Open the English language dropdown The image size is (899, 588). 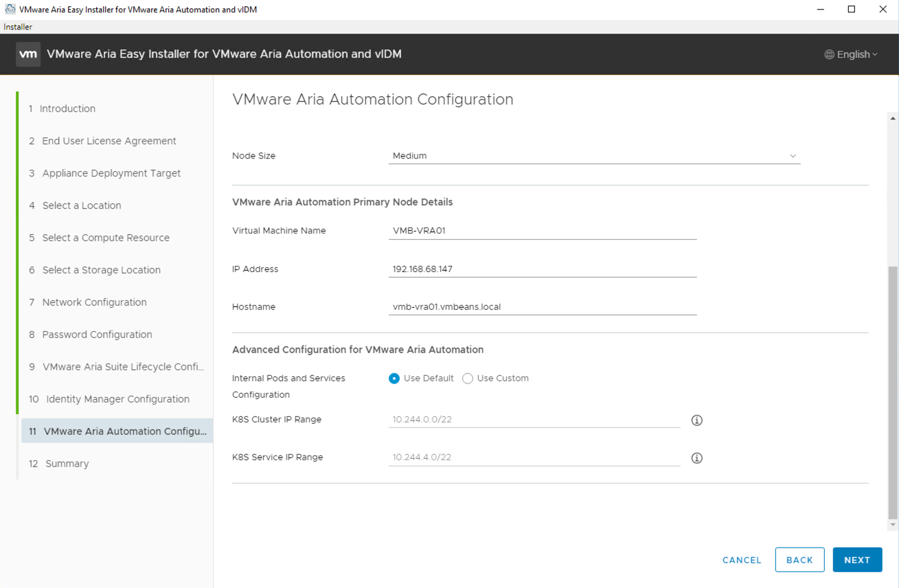(852, 54)
